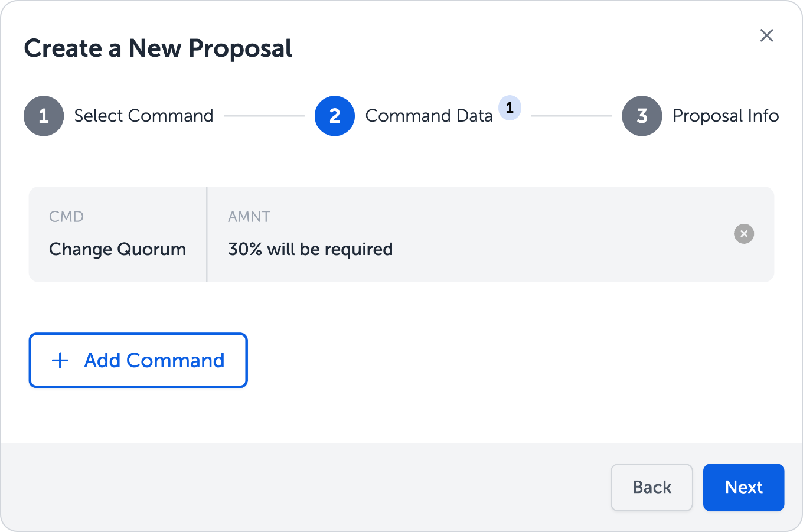Go to the Select Command step label
The width and height of the screenshot is (803, 532).
pyautogui.click(x=143, y=116)
